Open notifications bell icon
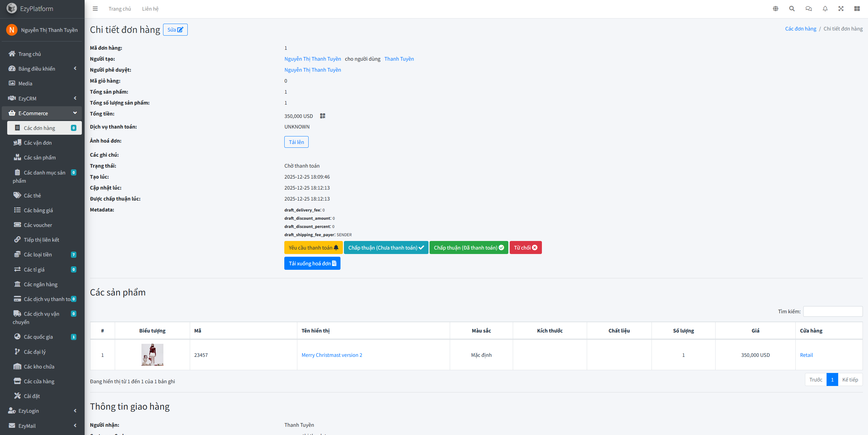The image size is (868, 435). pos(825,9)
